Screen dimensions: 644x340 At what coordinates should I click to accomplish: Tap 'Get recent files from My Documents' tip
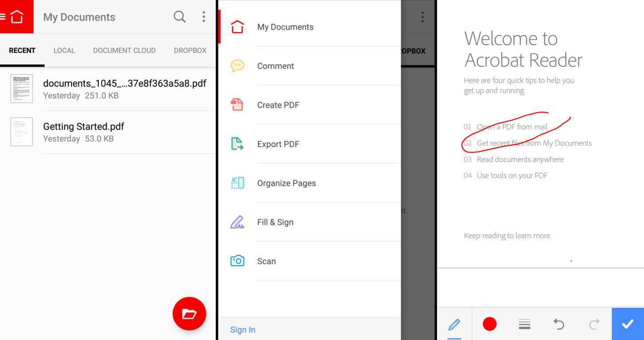[534, 143]
